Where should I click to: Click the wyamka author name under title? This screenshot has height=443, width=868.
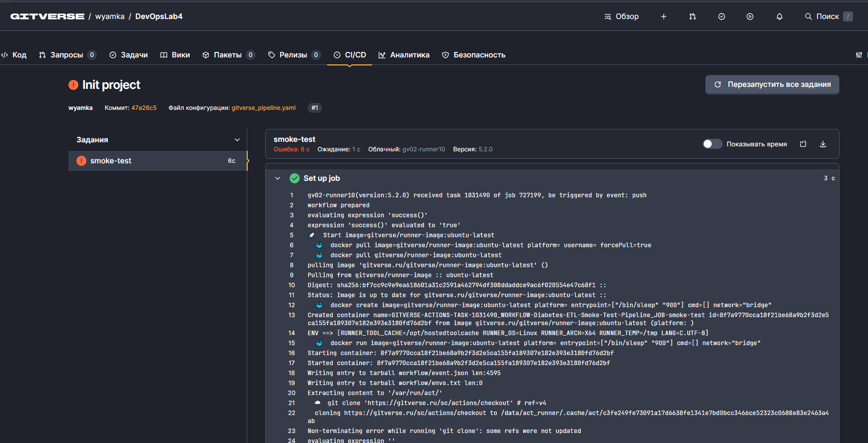(x=80, y=108)
